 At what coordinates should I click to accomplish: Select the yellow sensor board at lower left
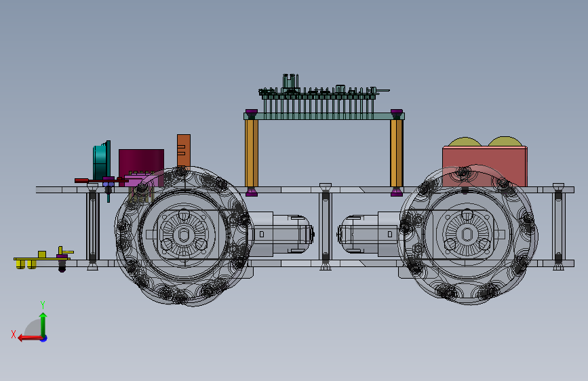click(x=41, y=260)
